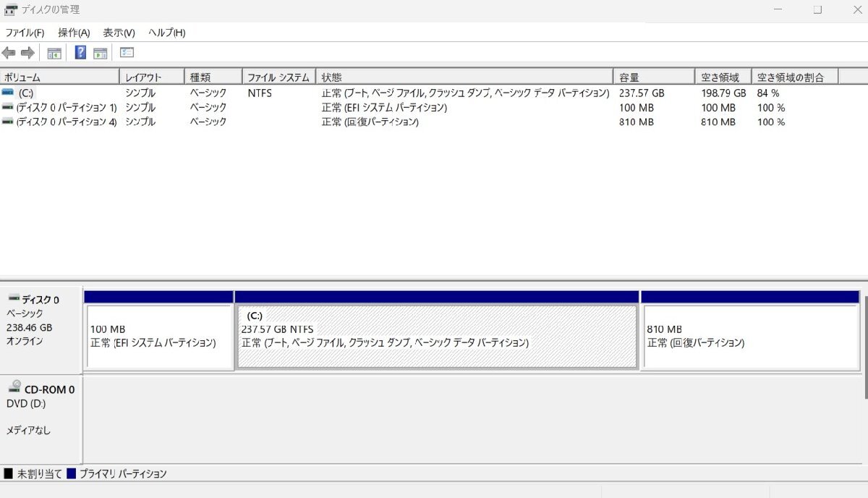Viewport: 868px width, 498px height.
Task: Open the ファイル(F) menu
Action: pyautogui.click(x=25, y=33)
